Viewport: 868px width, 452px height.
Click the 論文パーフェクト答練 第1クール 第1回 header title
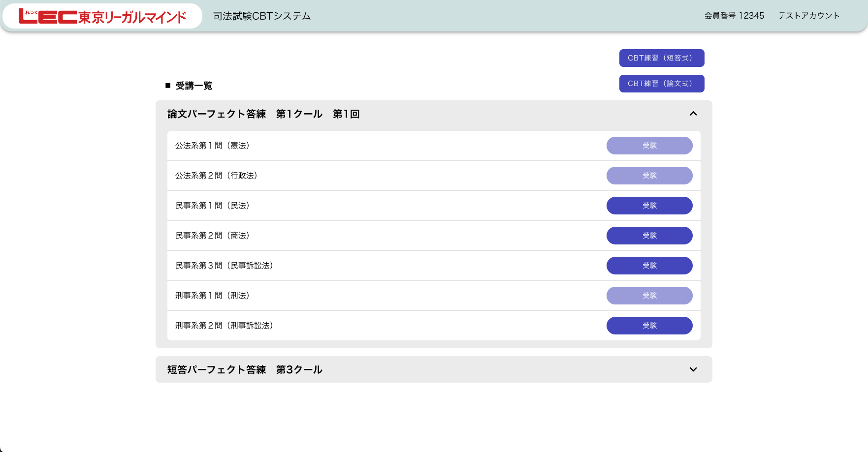click(x=263, y=114)
